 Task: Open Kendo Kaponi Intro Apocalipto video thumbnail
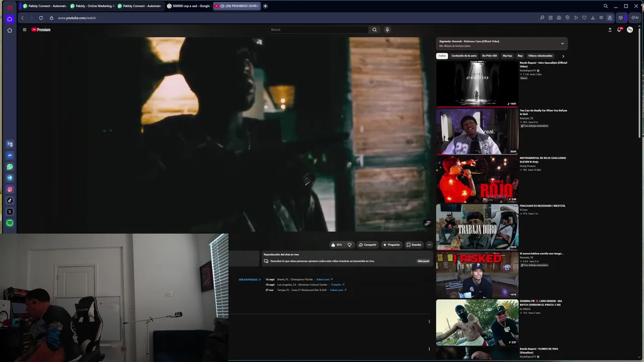477,84
